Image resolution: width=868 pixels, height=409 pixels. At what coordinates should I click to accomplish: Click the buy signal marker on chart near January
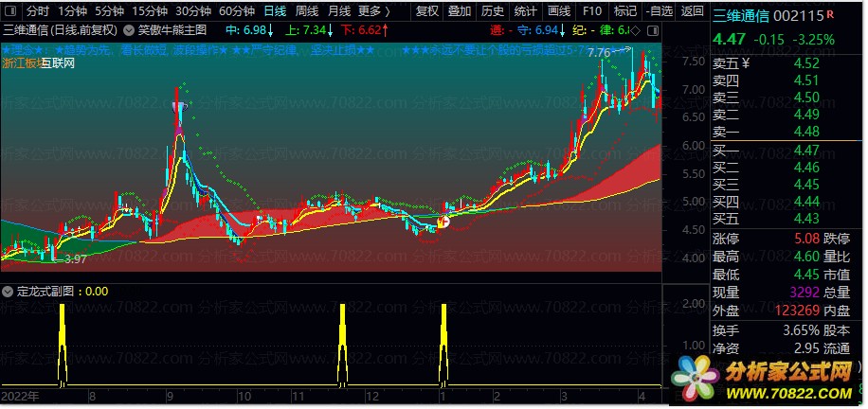point(443,222)
